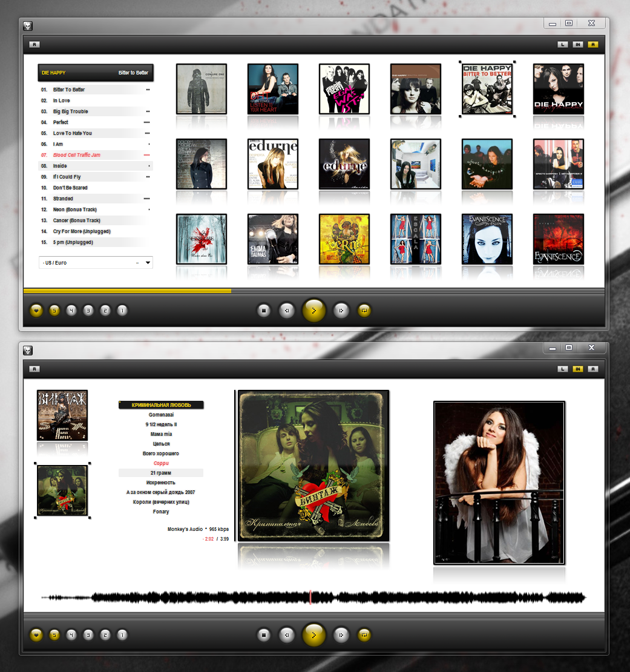The height and width of the screenshot is (672, 630).
Task: Skip to previous track in the top window
Action: click(x=286, y=311)
